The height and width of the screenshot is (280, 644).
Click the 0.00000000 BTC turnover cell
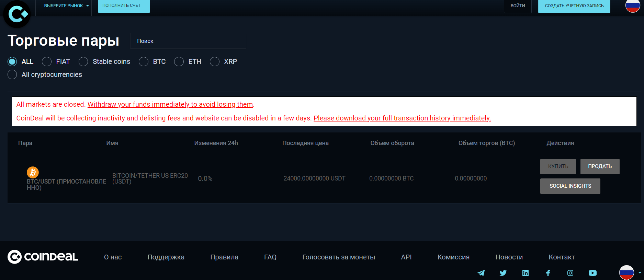coord(391,178)
